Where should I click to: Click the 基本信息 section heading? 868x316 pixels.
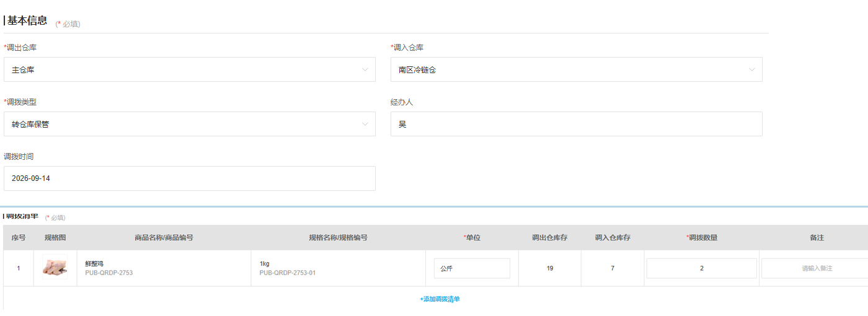(27, 20)
